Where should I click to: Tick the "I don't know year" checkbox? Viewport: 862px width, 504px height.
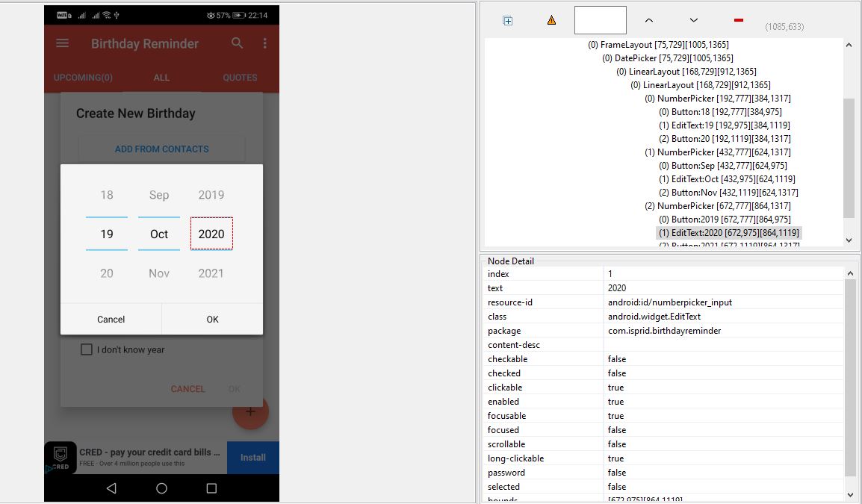point(87,349)
